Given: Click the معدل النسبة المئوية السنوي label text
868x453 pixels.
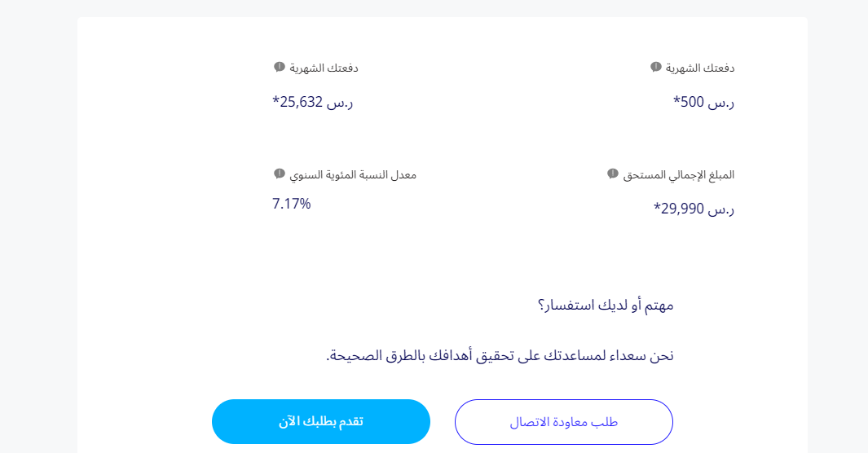Looking at the screenshot, I should 353,175.
